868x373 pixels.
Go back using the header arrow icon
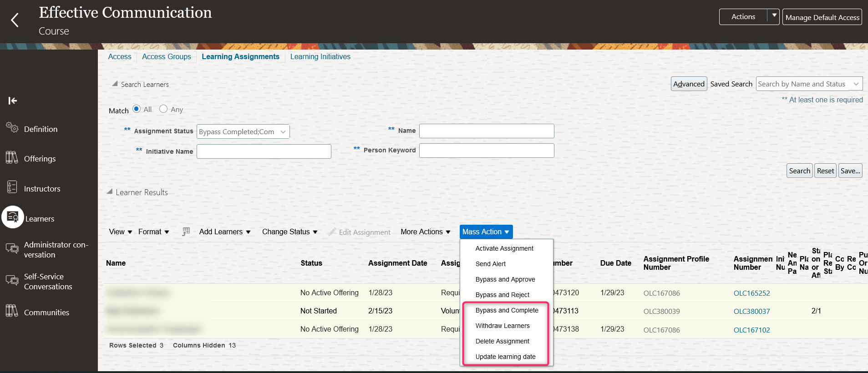click(15, 20)
